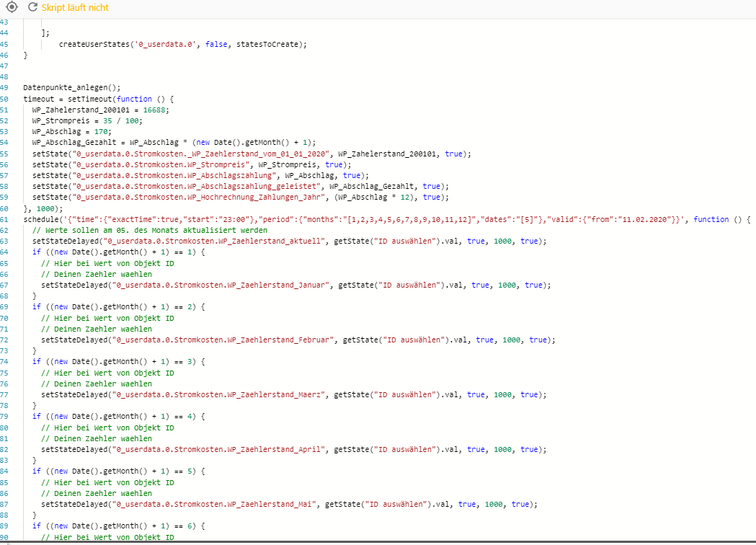Image resolution: width=756 pixels, height=545 pixels.
Task: Click 'Hier bei Wert von Objekt ID' on line 70
Action: (x=107, y=319)
